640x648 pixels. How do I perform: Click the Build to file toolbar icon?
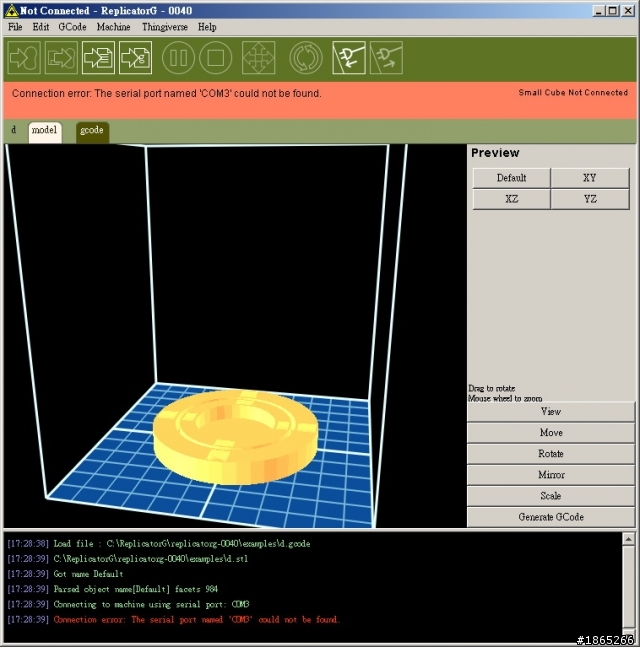(61, 57)
